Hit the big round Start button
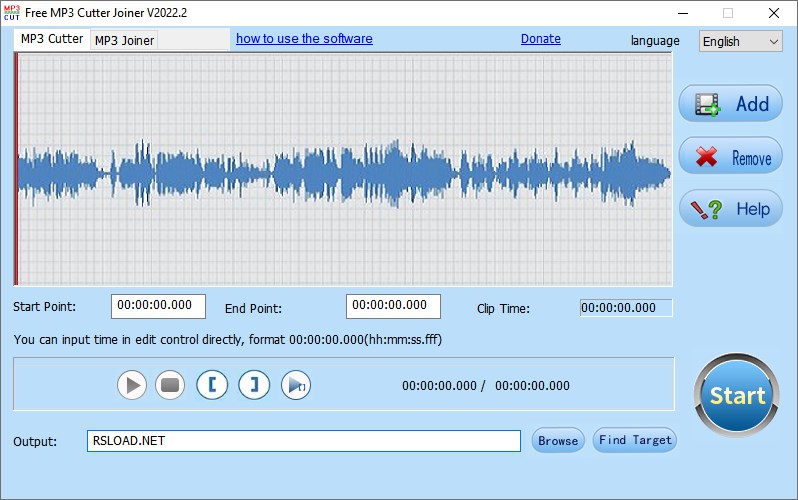 coord(737,395)
